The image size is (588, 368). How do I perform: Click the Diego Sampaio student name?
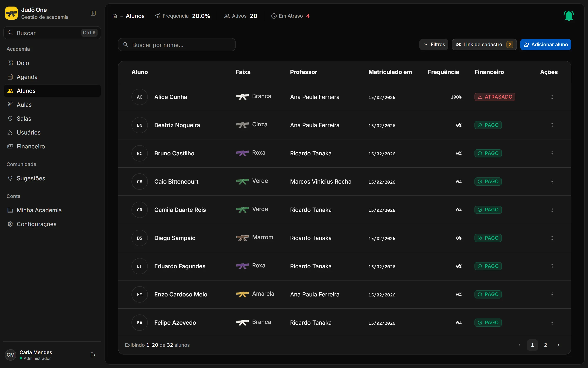tap(175, 238)
